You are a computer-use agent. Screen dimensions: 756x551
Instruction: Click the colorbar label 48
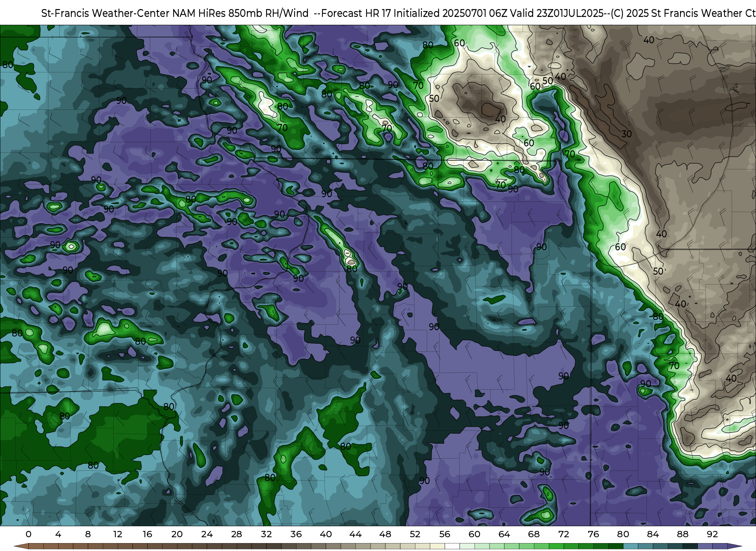[385, 534]
